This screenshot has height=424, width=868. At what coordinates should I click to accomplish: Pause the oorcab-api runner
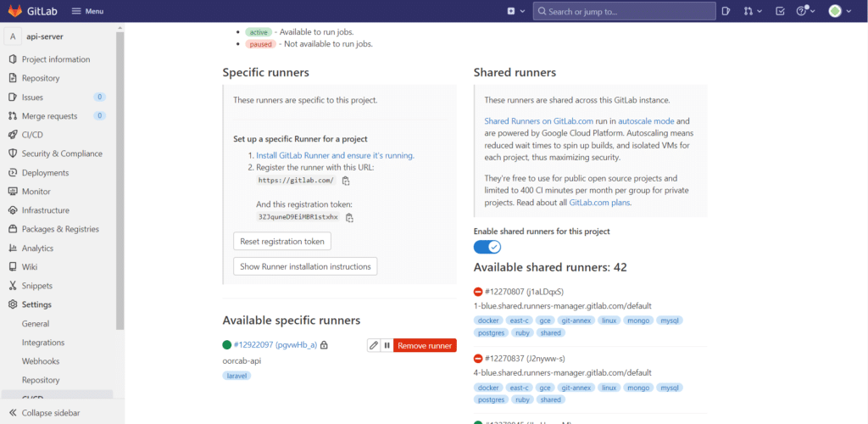click(387, 345)
